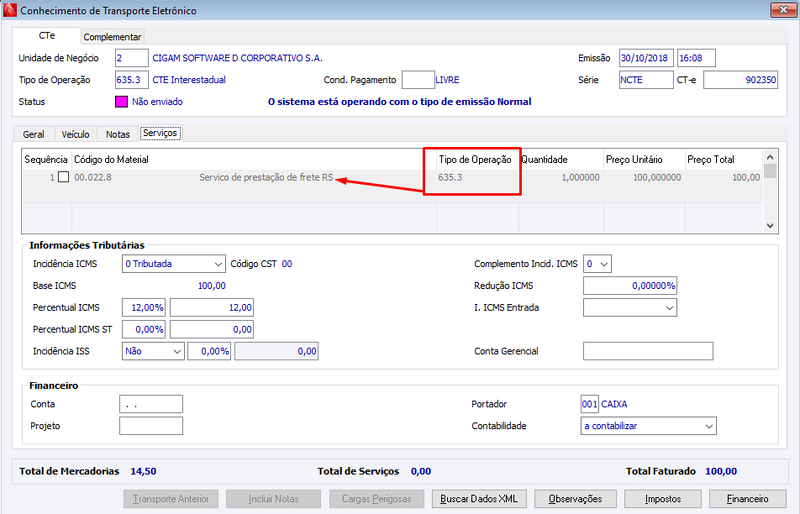The image size is (800, 514).
Task: Select the Geral tab
Action: 34,134
